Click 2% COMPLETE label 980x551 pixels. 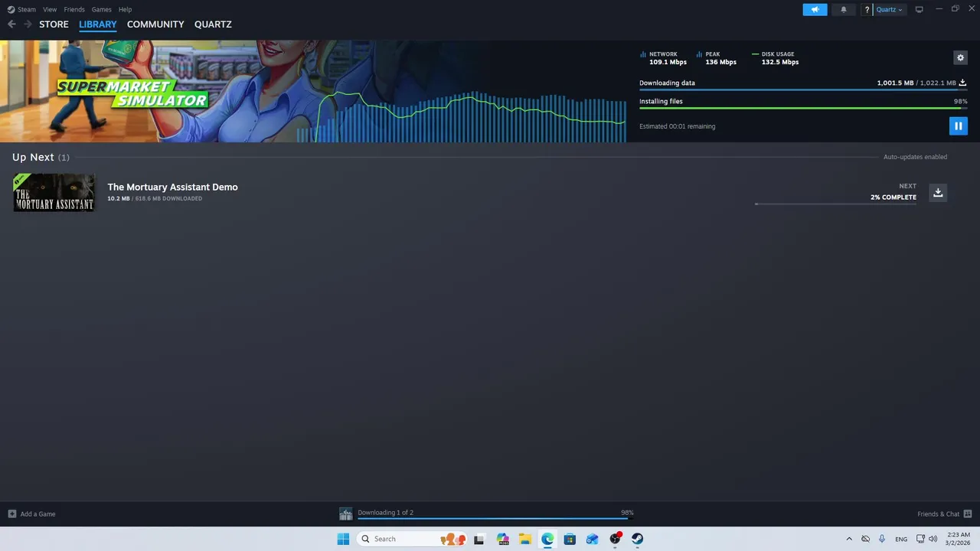coord(893,197)
